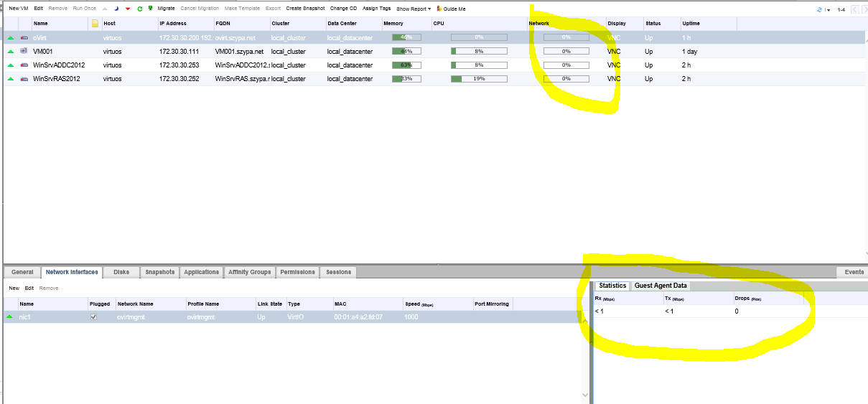
Task: Toggle the Plugged checkbox for nic1
Action: (x=93, y=316)
